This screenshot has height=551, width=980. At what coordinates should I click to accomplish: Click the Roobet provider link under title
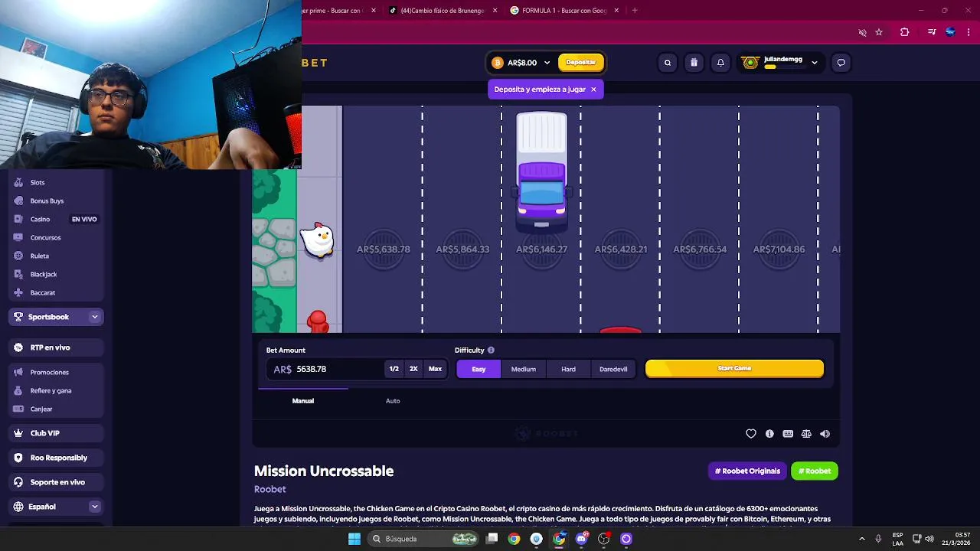pos(269,489)
